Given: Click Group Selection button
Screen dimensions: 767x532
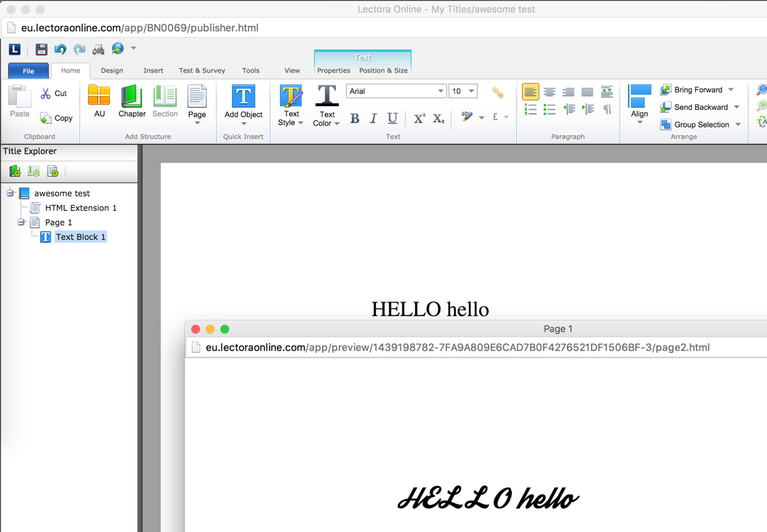Looking at the screenshot, I should point(694,125).
